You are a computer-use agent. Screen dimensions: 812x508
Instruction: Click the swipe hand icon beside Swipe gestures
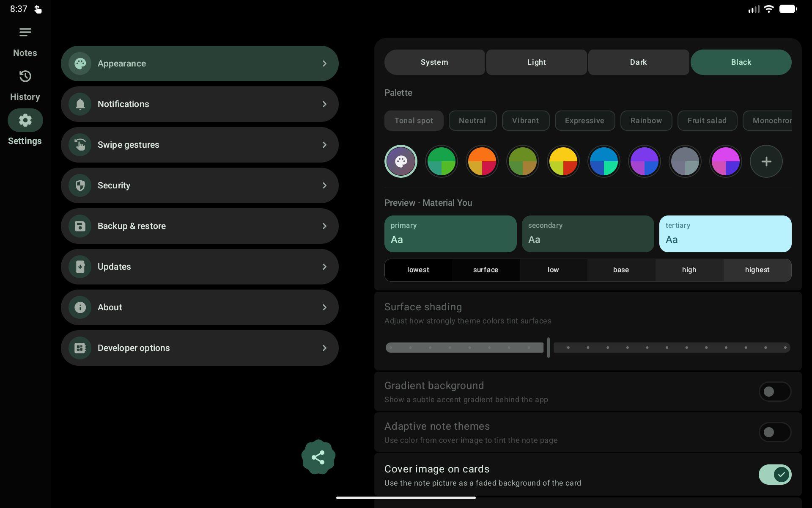(80, 145)
